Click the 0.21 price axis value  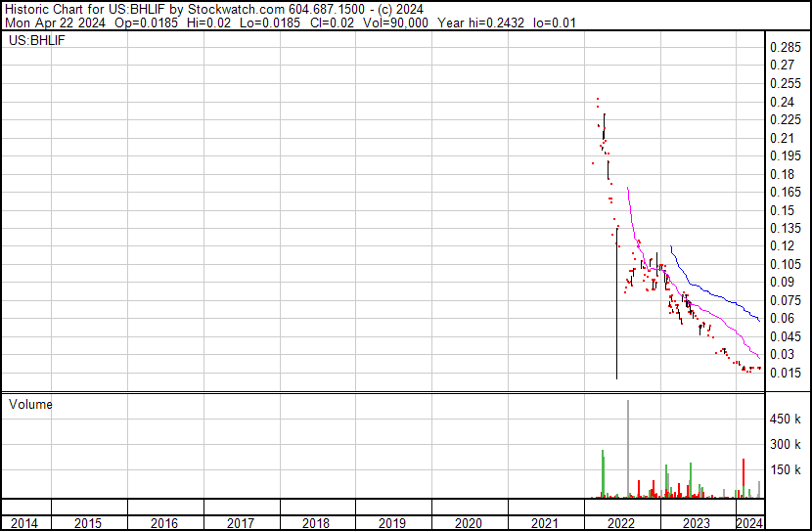pos(782,138)
